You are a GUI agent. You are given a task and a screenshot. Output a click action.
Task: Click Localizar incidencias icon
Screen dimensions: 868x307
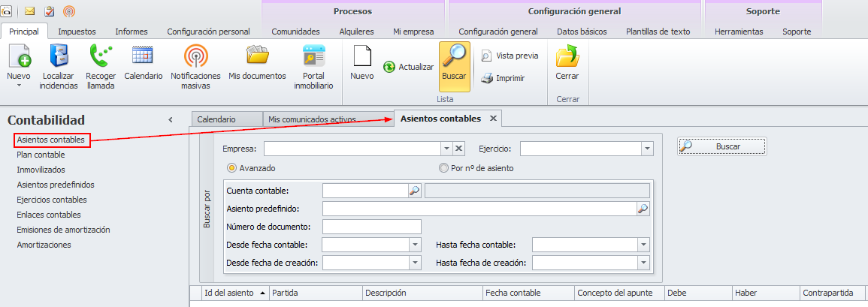tap(58, 56)
